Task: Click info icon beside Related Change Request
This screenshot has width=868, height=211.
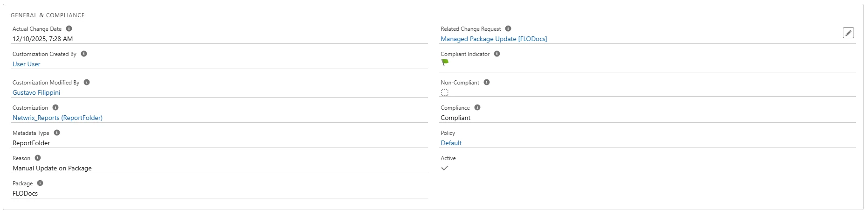Action: click(508, 28)
